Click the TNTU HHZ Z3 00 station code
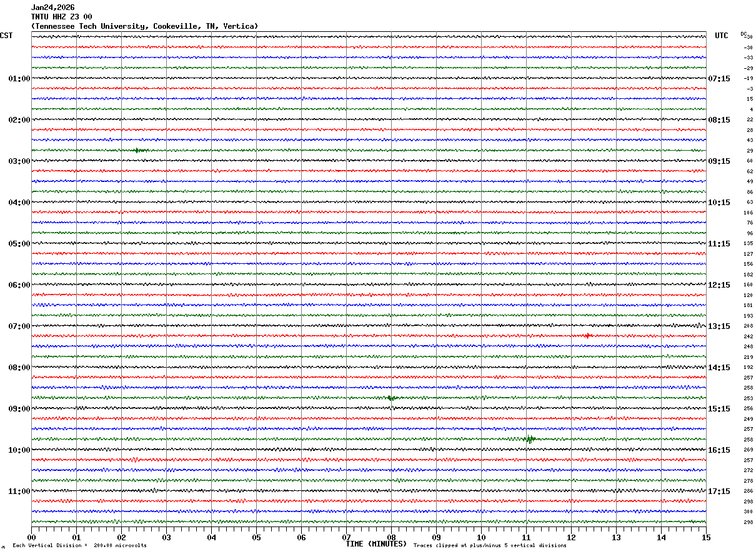This screenshot has height=554, width=756. point(61,17)
